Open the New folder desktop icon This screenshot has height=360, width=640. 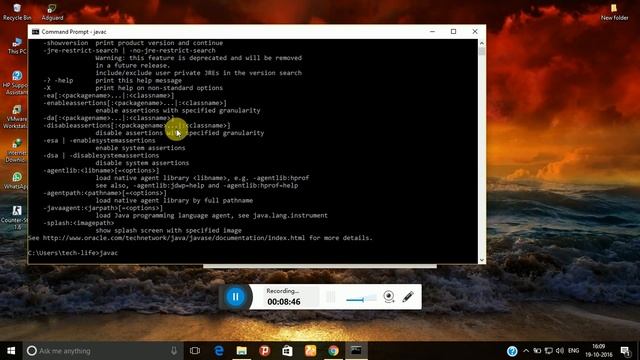point(614,12)
